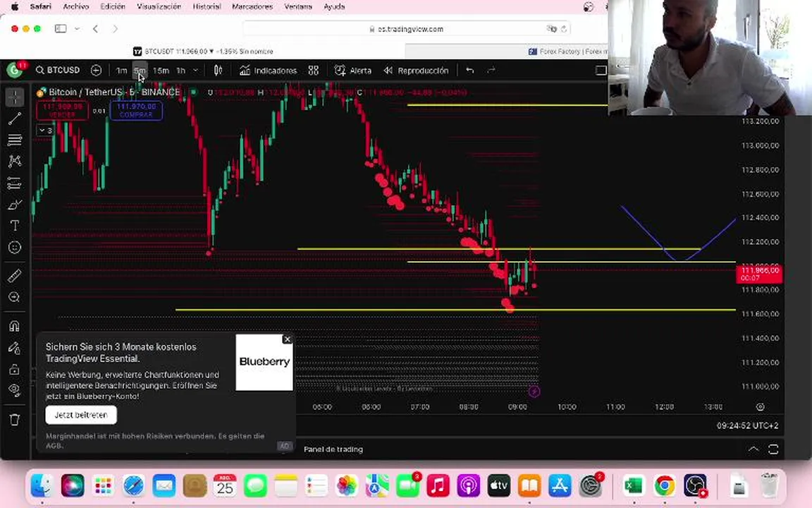
Task: Click the es.tradingview.com address bar
Action: click(x=407, y=29)
